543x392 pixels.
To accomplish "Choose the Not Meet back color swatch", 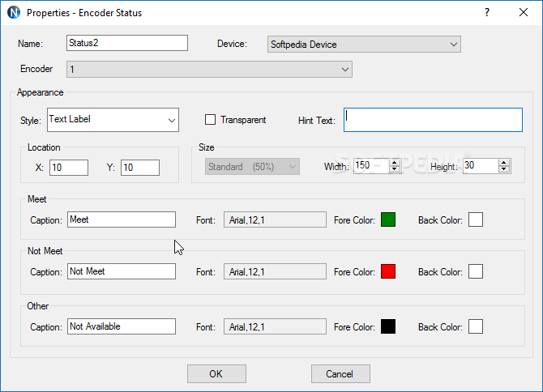I will pos(476,271).
